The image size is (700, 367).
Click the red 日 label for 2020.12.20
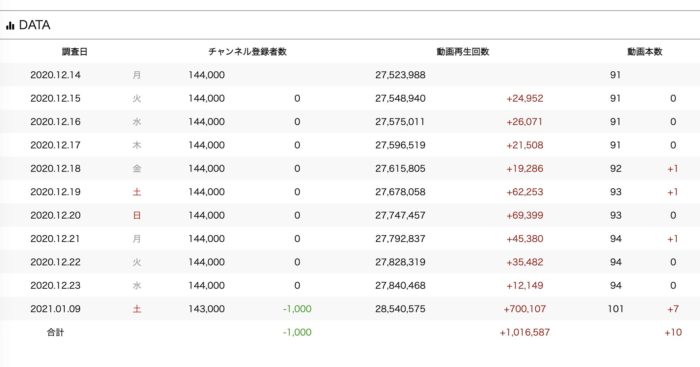click(x=137, y=215)
